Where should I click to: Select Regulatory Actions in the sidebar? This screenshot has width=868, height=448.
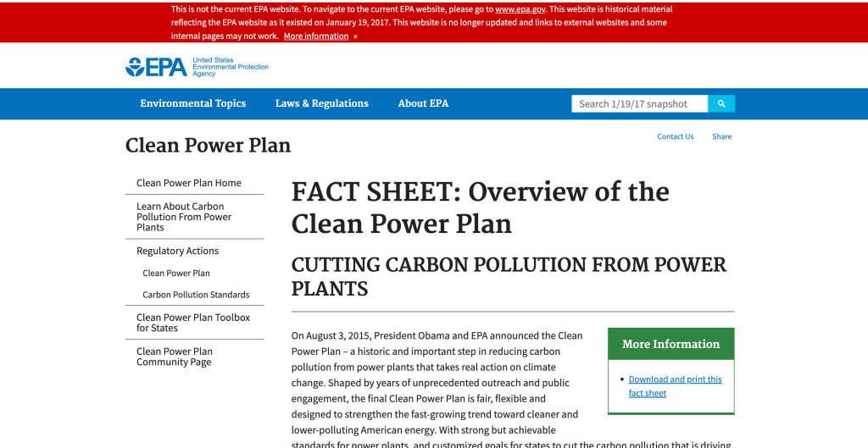coord(177,251)
